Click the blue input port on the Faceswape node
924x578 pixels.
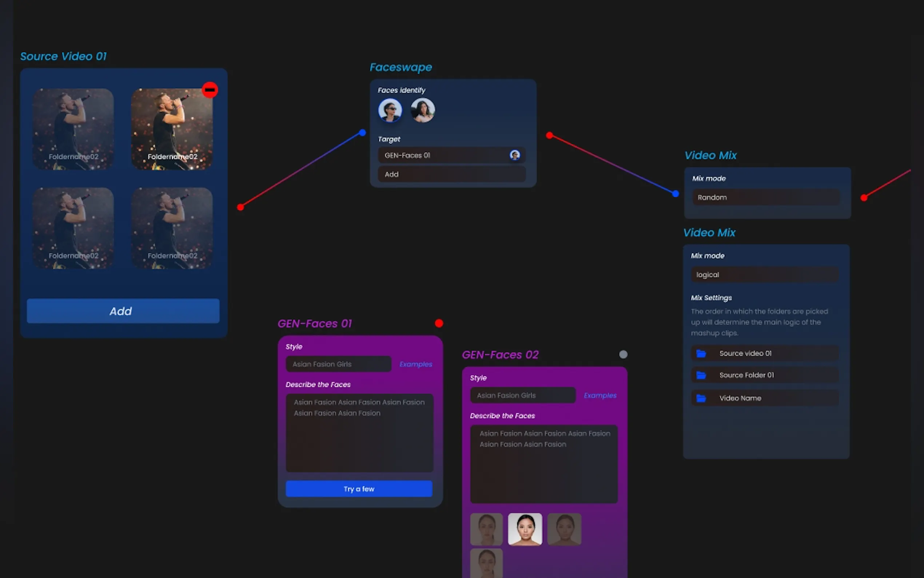362,133
